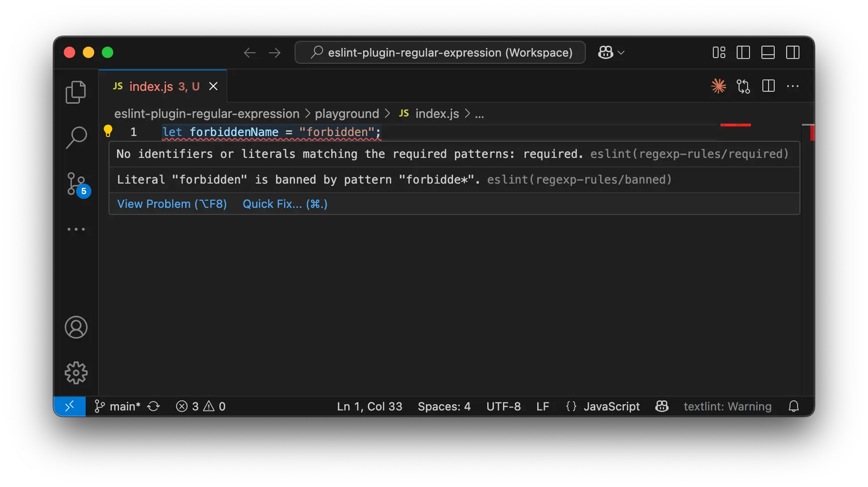This screenshot has width=868, height=487.
Task: Open the Manage gear icon
Action: click(76, 373)
